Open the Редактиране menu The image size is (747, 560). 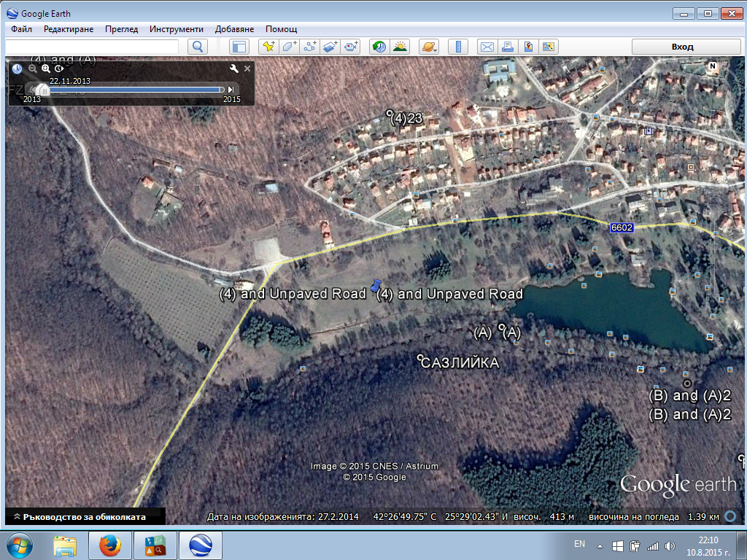pyautogui.click(x=69, y=29)
